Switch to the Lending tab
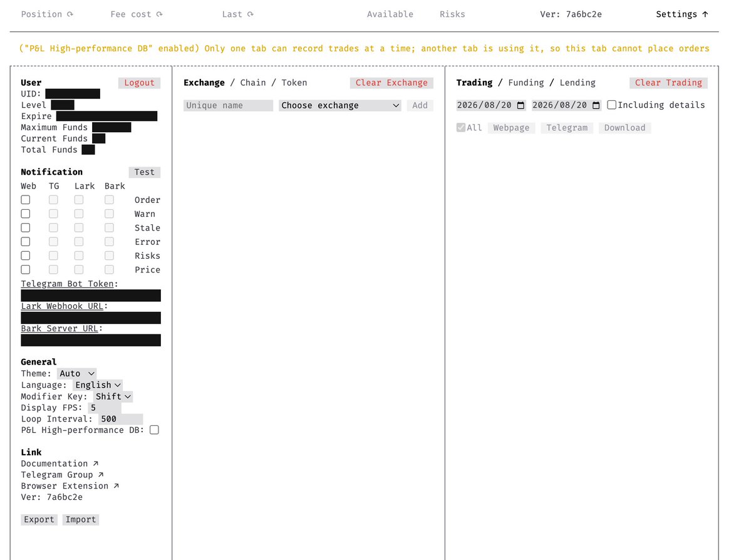Image resolution: width=751 pixels, height=560 pixels. coord(577,83)
